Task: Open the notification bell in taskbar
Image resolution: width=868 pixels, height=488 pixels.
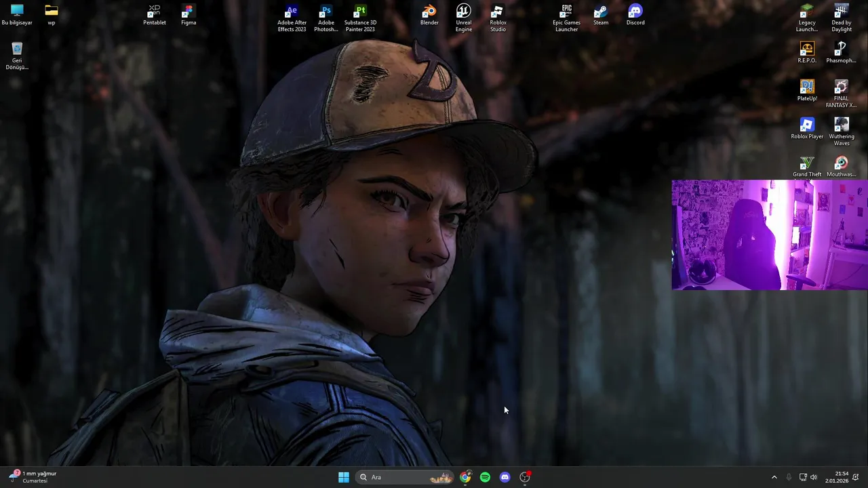Action: pyautogui.click(x=856, y=477)
